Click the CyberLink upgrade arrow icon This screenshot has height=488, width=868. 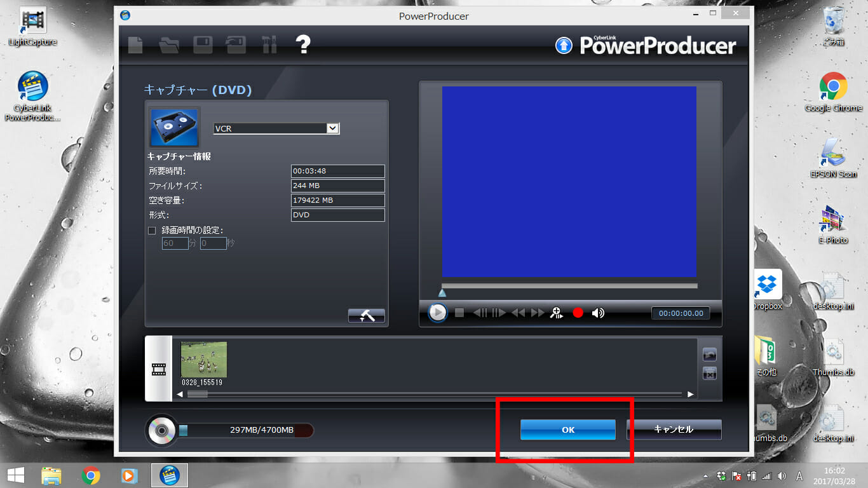click(x=564, y=46)
